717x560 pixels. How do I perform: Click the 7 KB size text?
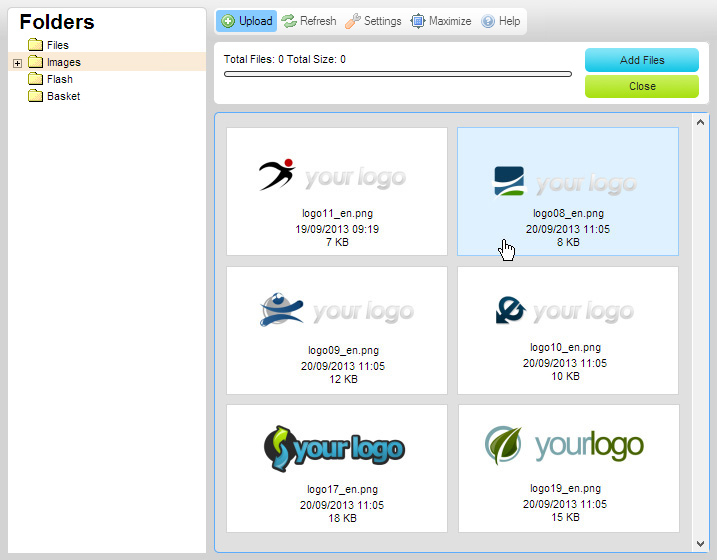click(x=337, y=242)
